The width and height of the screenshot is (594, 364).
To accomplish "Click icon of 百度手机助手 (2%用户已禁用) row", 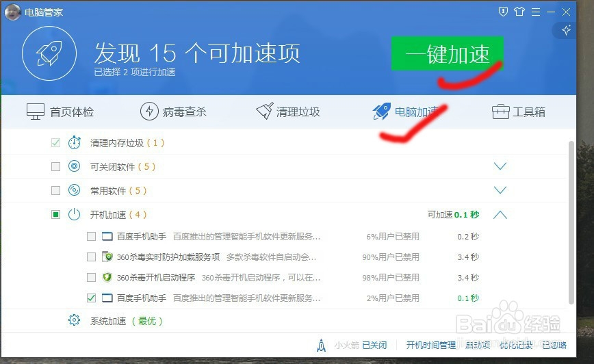I will (107, 298).
